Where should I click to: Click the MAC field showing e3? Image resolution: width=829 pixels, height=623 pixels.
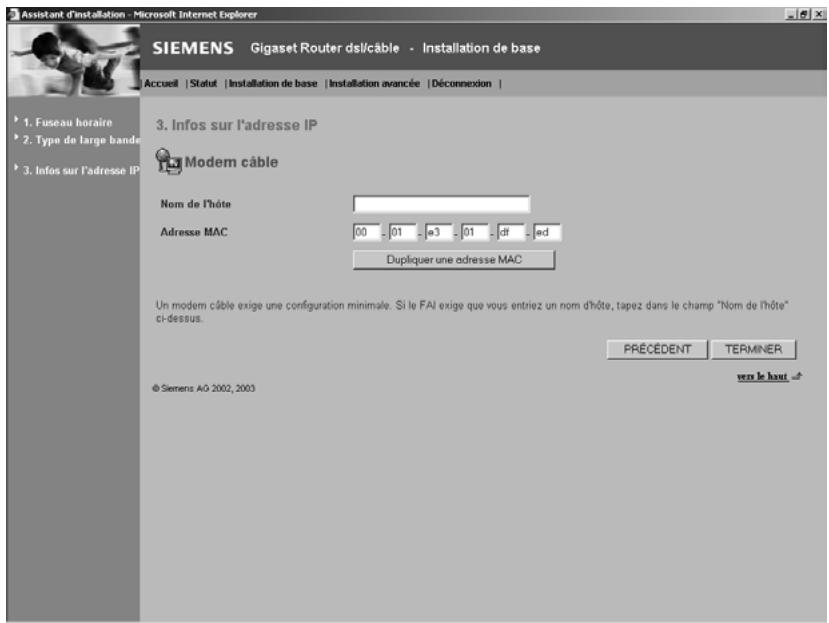coord(438,232)
